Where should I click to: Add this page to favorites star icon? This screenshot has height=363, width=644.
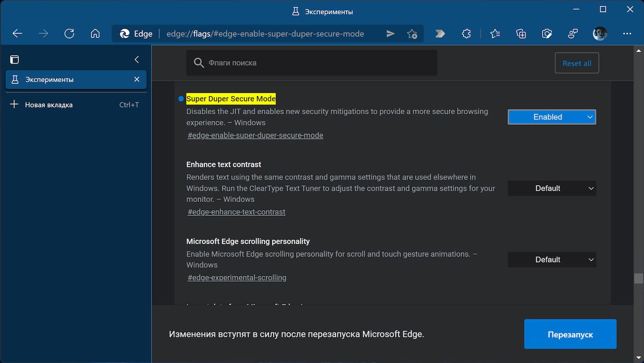412,33
